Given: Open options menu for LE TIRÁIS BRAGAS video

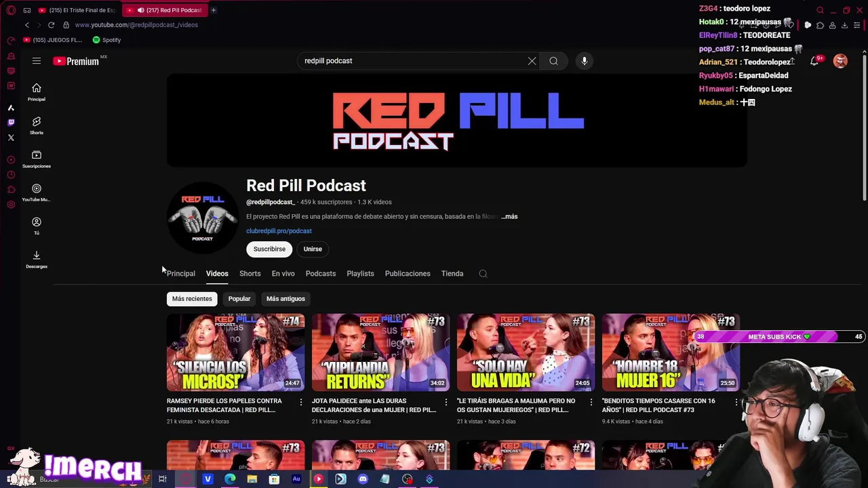Looking at the screenshot, I should coord(591,402).
